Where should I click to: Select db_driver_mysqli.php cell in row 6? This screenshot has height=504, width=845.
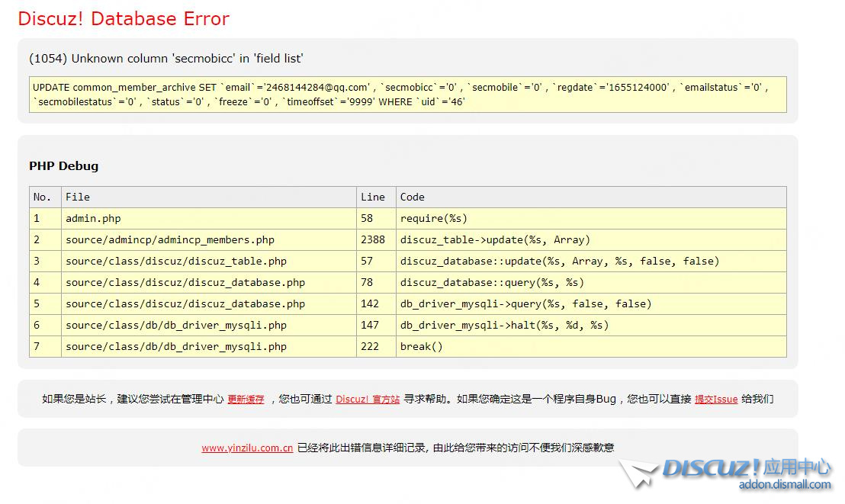click(x=209, y=325)
